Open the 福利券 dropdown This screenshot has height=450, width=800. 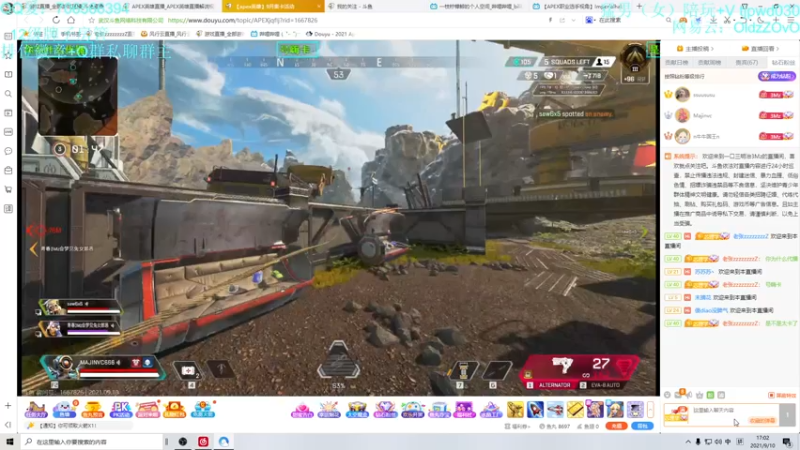[517, 426]
